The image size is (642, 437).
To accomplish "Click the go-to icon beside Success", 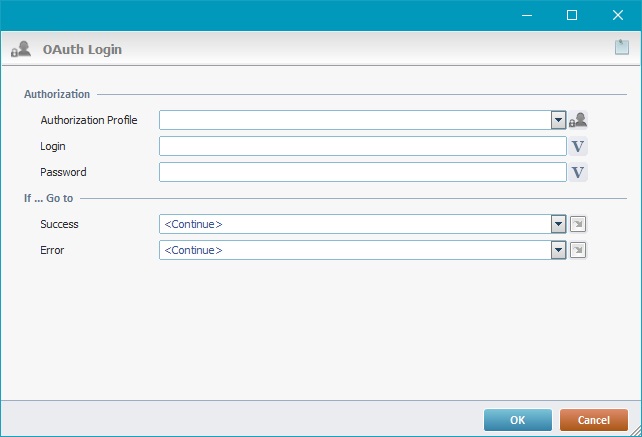I will click(578, 224).
